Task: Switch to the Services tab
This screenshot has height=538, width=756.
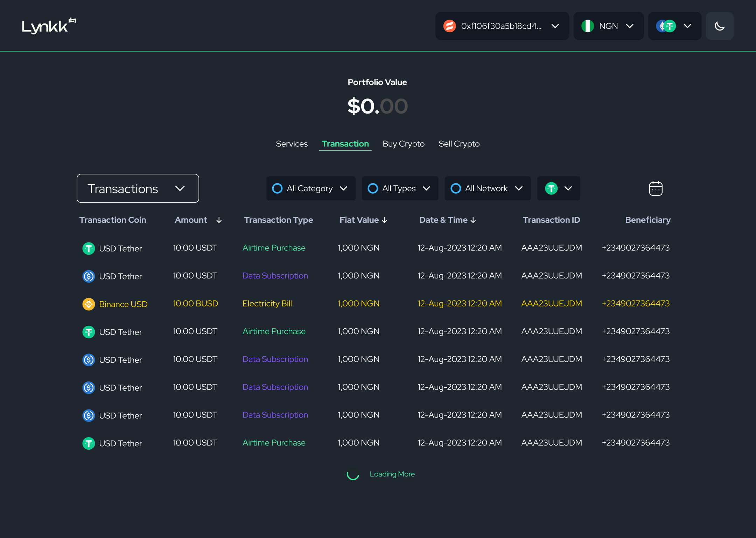Action: click(292, 144)
